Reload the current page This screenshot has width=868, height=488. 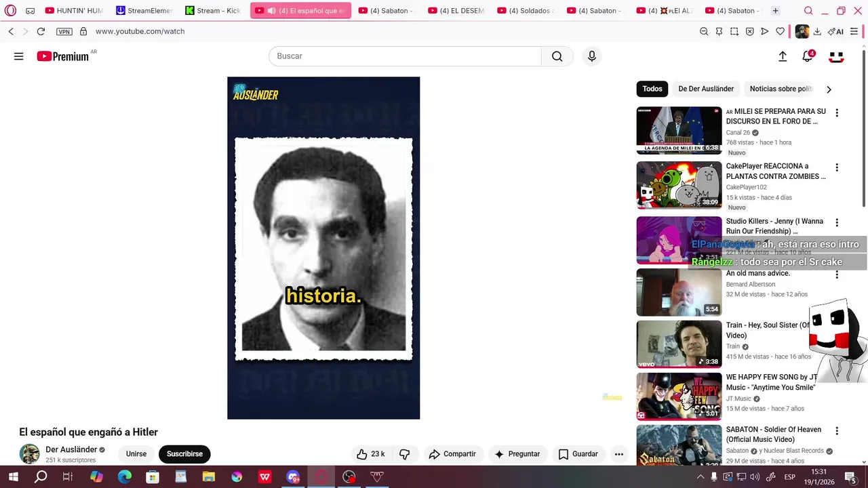[x=41, y=32]
